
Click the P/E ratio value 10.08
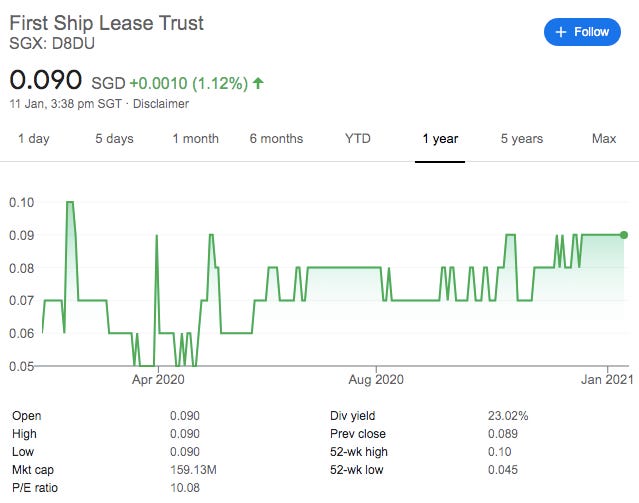(x=185, y=488)
